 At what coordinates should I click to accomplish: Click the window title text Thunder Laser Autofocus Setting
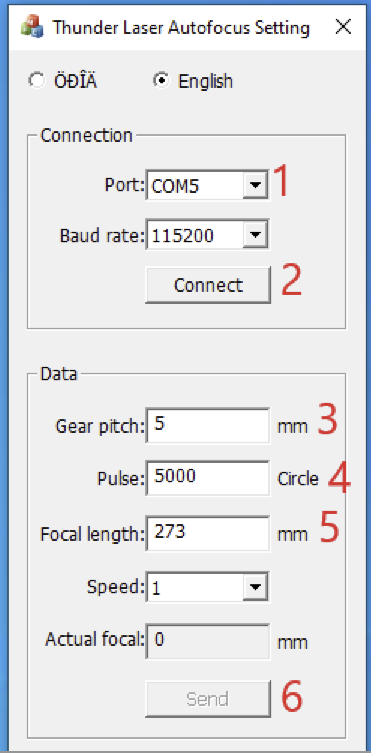[x=181, y=28]
